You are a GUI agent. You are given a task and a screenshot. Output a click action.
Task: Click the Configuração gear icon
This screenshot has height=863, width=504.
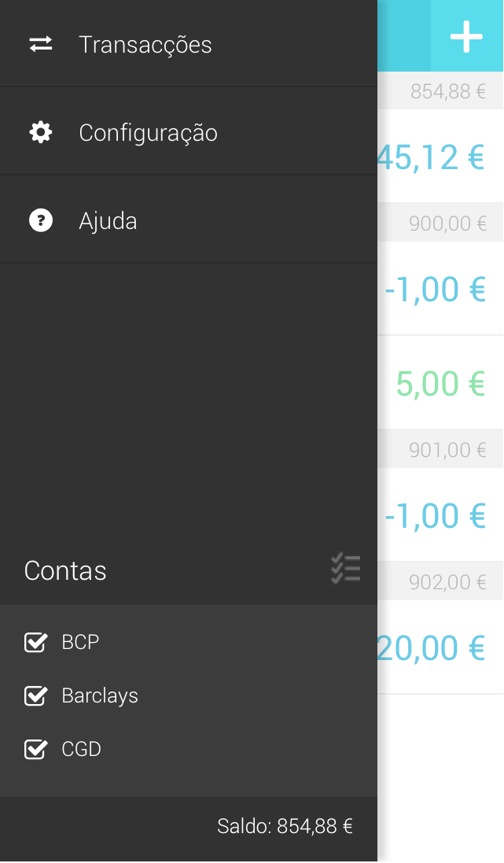coord(41,132)
